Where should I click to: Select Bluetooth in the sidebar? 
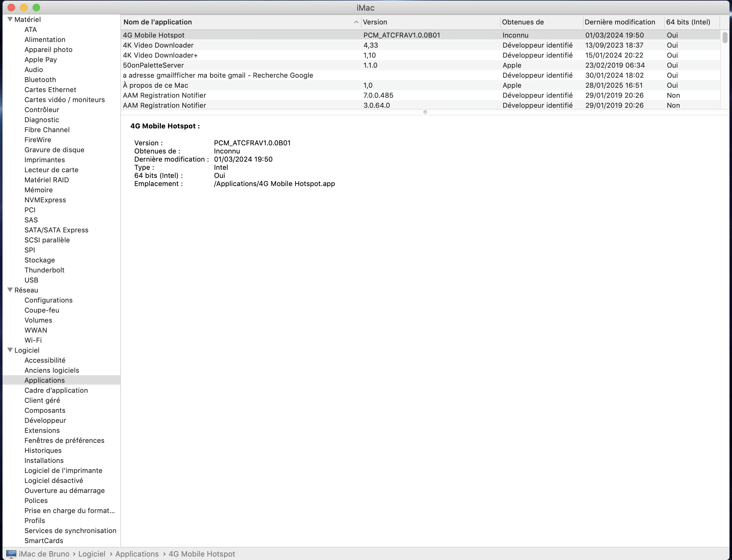(x=40, y=79)
